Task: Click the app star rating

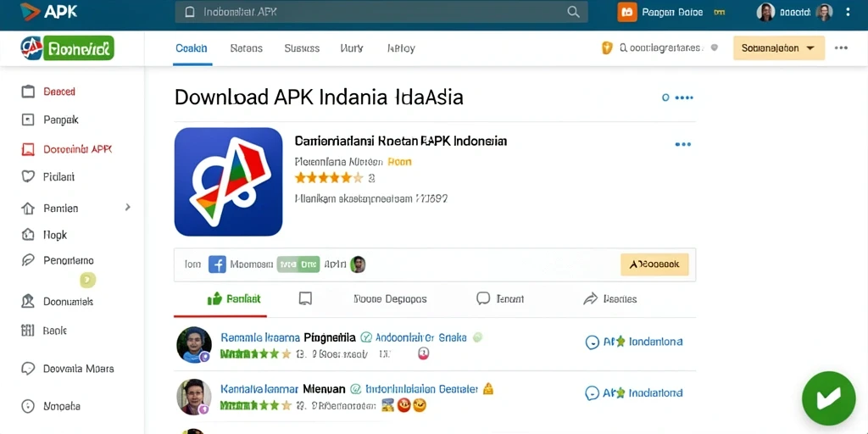Action: 329,178
